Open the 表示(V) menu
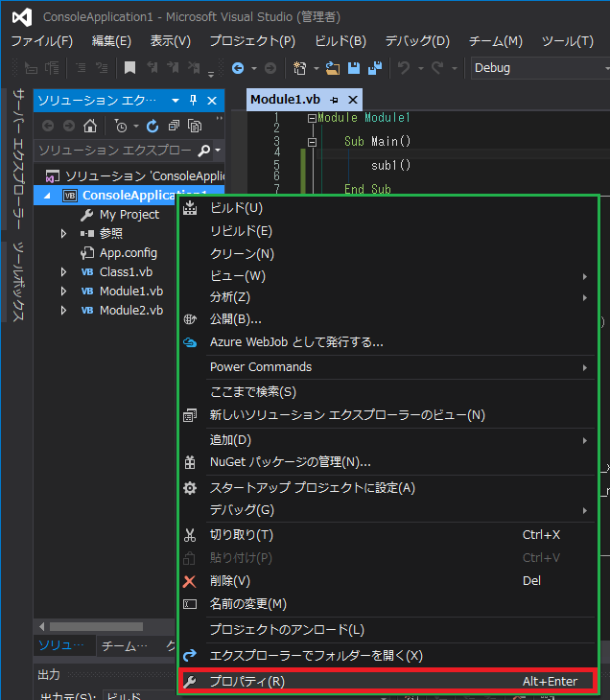This screenshot has height=700, width=610. pyautogui.click(x=170, y=41)
